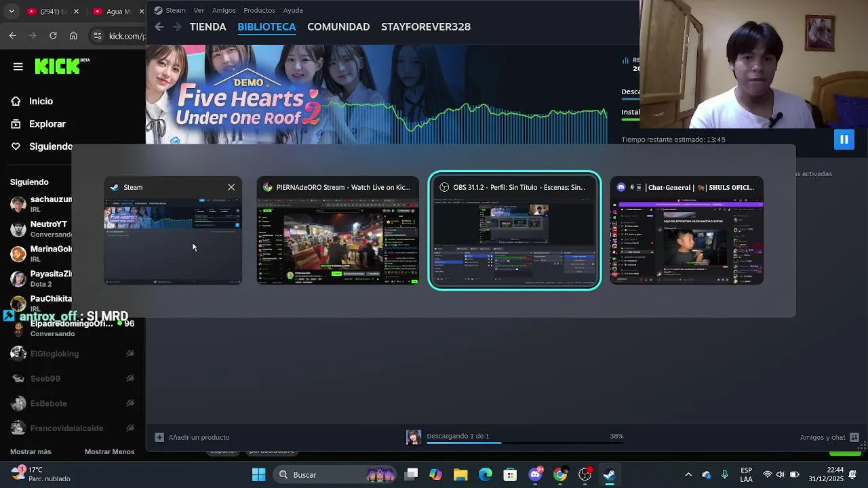
Task: Reload the Kick page in Chrome
Action: [x=53, y=35]
